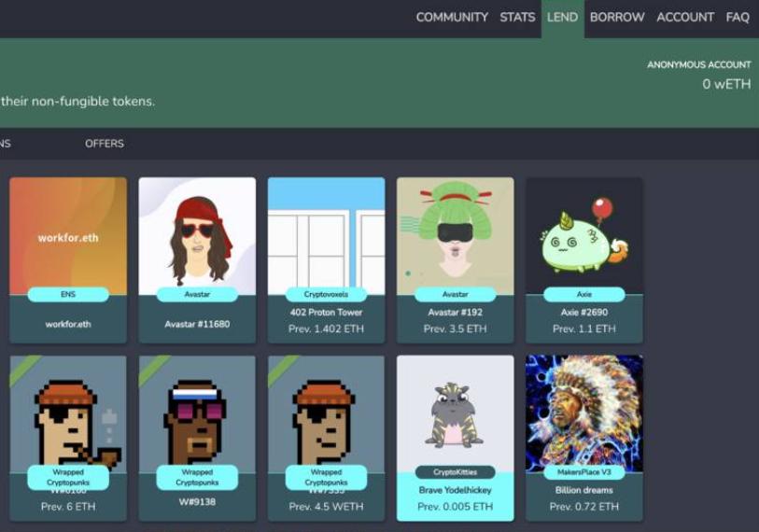Click the Axie category badge
Viewport: 759px width, 532px height.
point(583,294)
